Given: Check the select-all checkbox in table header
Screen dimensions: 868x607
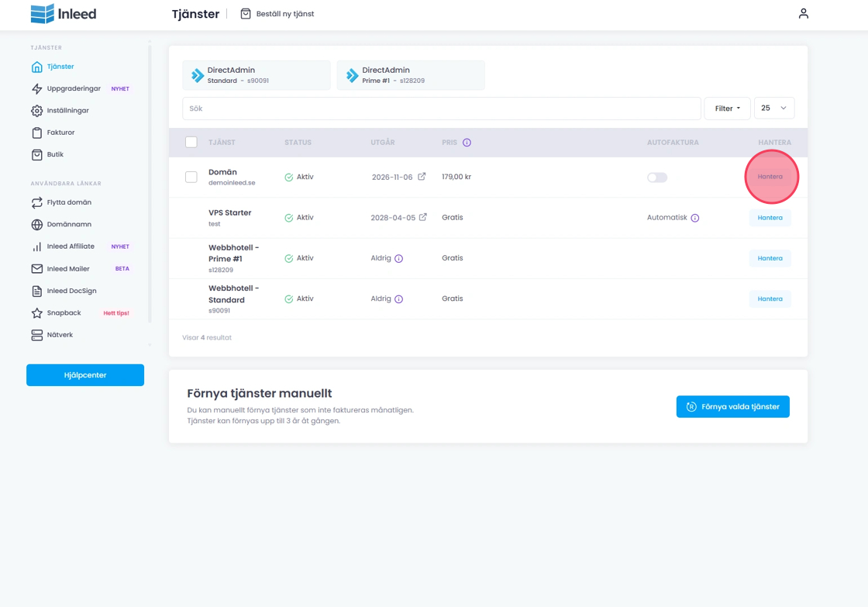Looking at the screenshot, I should [x=191, y=143].
